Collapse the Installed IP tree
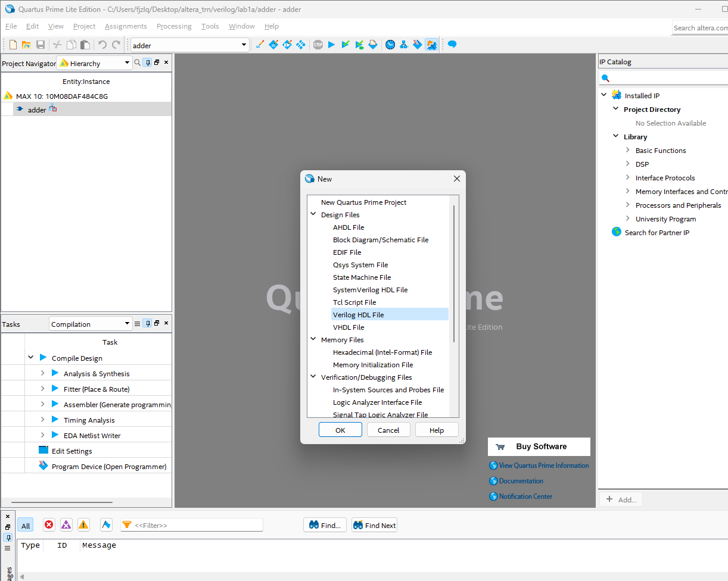 (604, 95)
